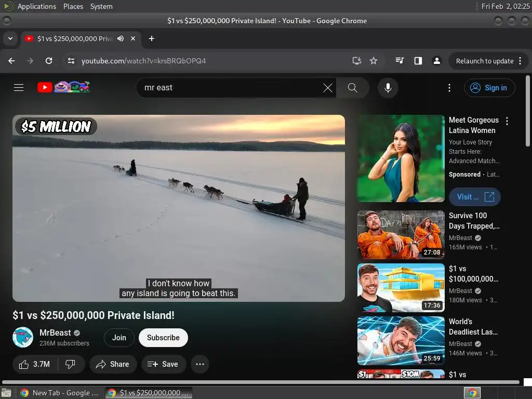Open YouTube settings three-dot menu
The height and width of the screenshot is (399, 532).
pyautogui.click(x=449, y=88)
